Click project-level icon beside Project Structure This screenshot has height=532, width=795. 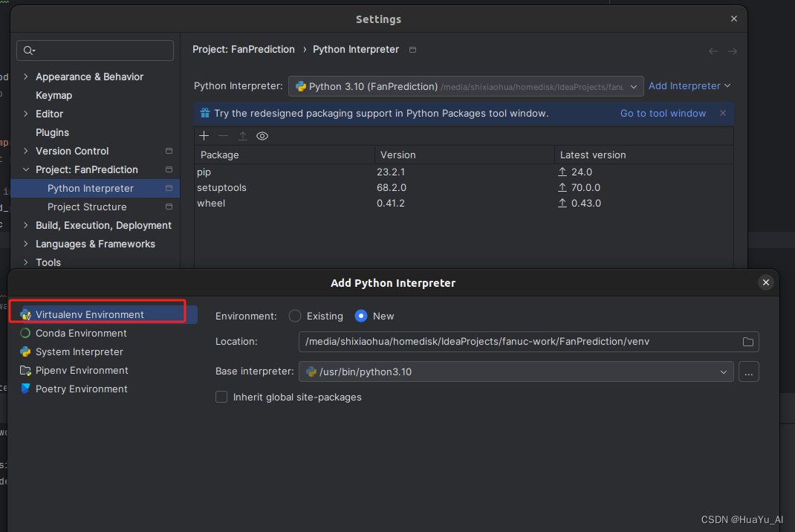click(169, 207)
